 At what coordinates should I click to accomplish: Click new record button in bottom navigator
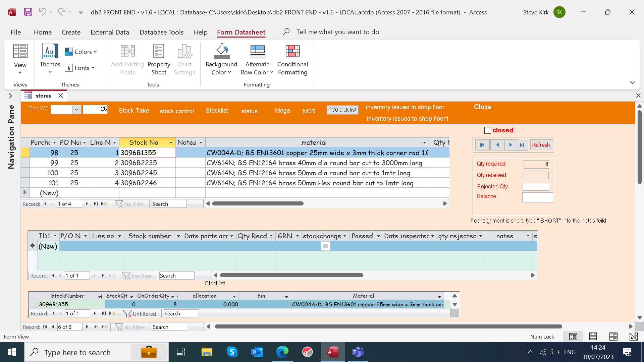point(105,327)
